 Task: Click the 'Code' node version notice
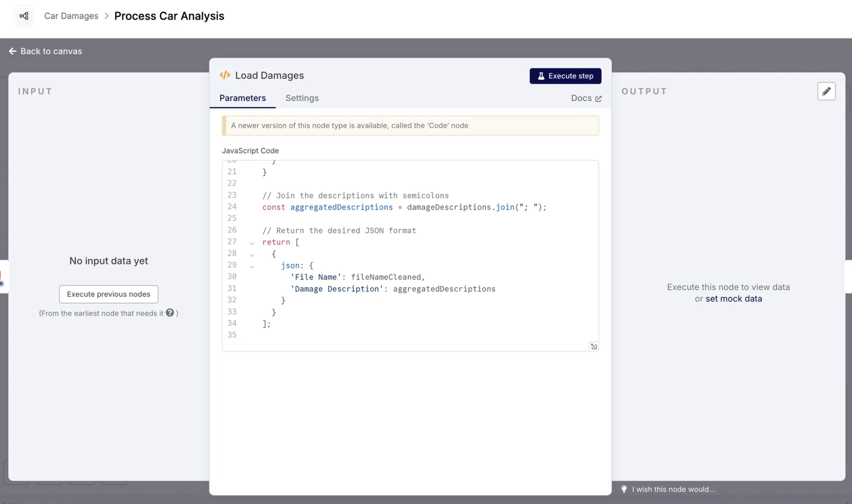point(410,125)
